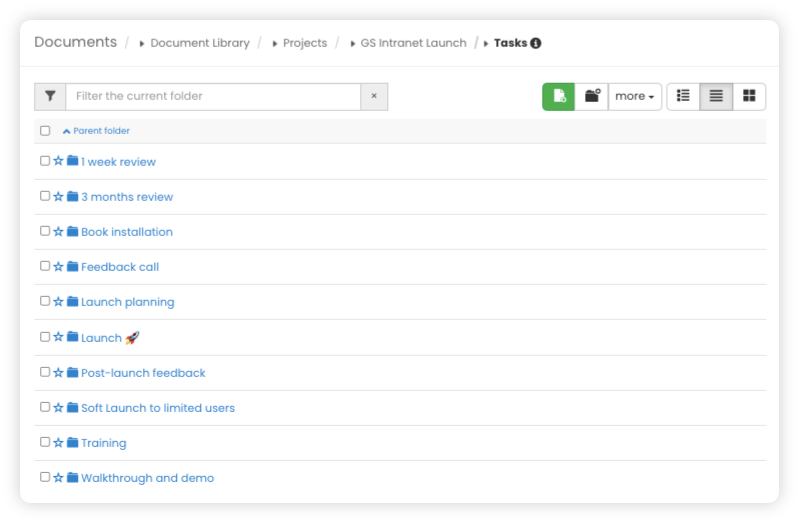Expand the Projects breadcrumb arrow
Viewport: 799px width, 523px height.
(x=275, y=44)
